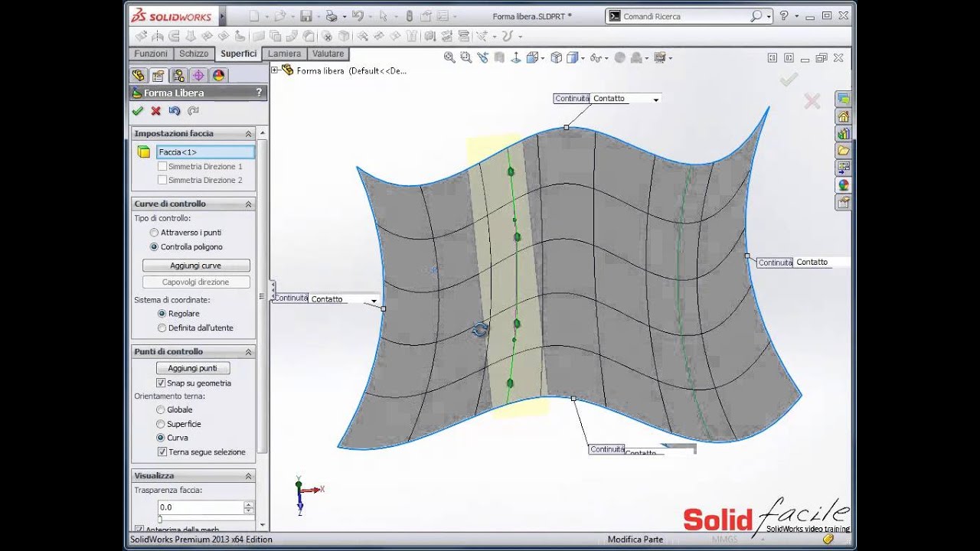Toggle Terna segue selezione checkbox
Screen dimensions: 980x551
(x=162, y=452)
